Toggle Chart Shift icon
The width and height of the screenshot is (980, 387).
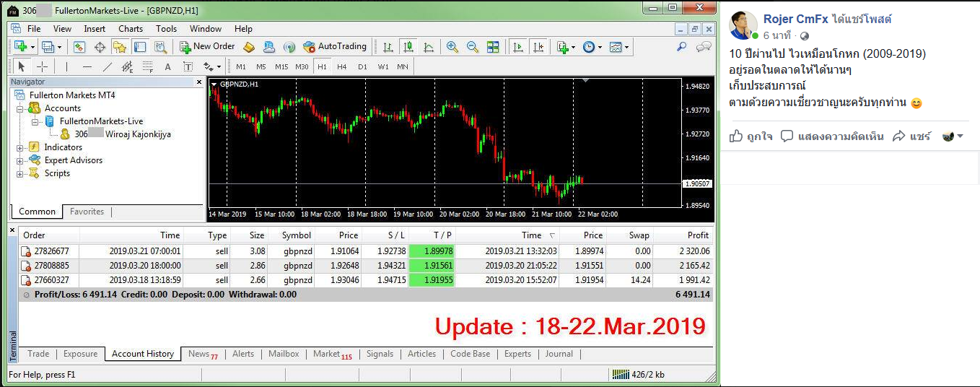(538, 47)
